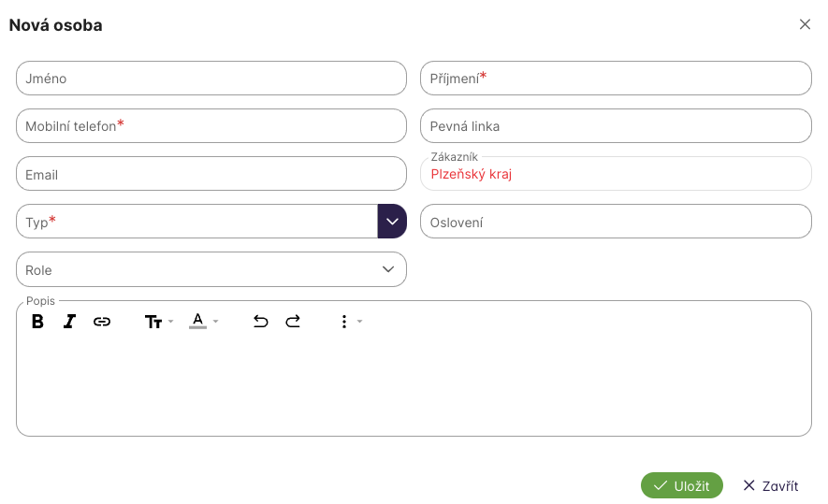Open more editor options menu

tap(349, 322)
